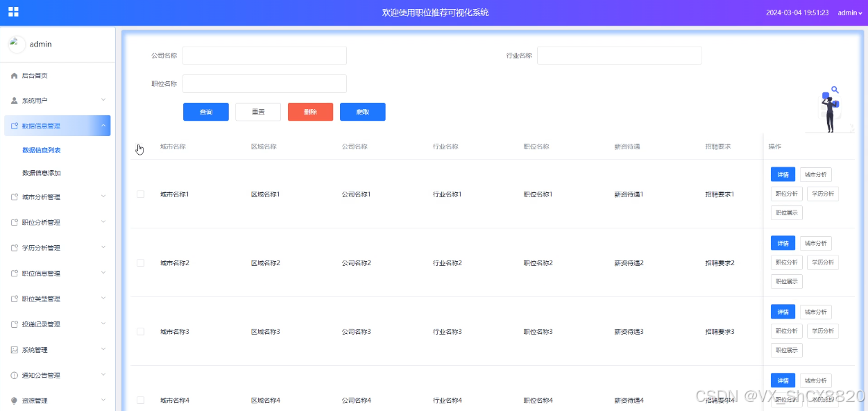Click the blue 爬取 crawl button
The width and height of the screenshot is (868, 411).
(363, 112)
